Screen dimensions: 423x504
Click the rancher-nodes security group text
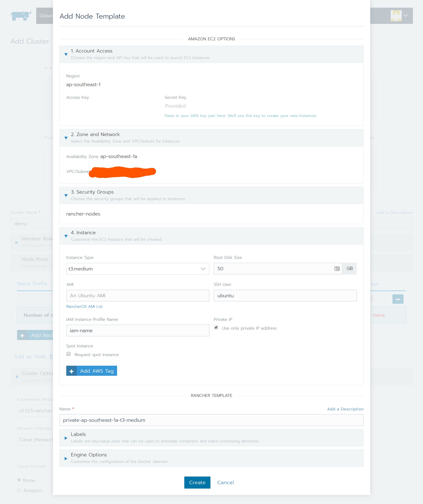pyautogui.click(x=83, y=214)
